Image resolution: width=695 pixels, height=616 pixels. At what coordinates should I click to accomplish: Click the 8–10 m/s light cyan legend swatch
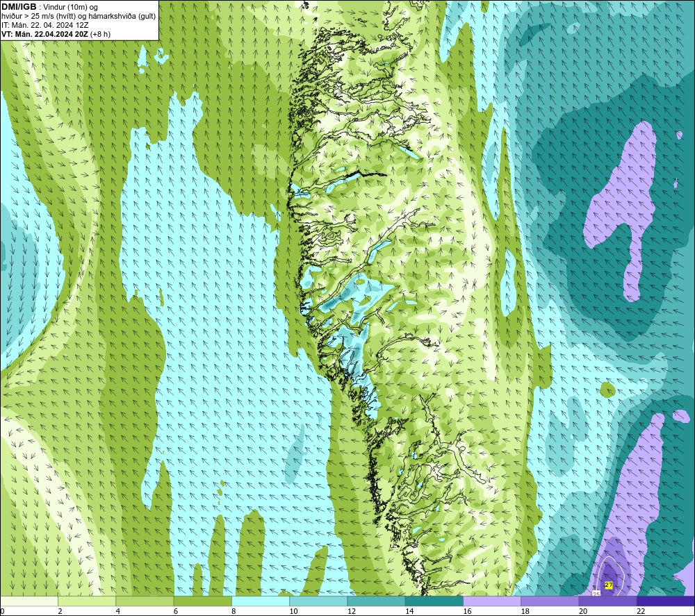tap(261, 601)
